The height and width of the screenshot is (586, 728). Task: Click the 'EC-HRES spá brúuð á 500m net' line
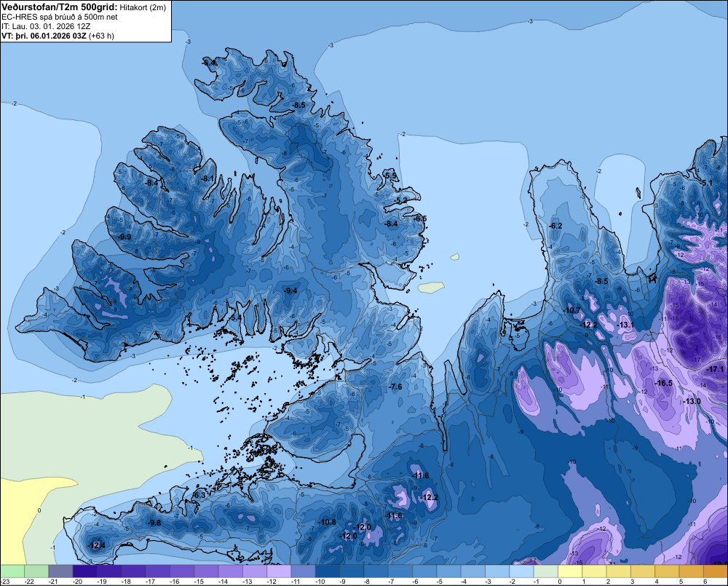click(x=60, y=17)
